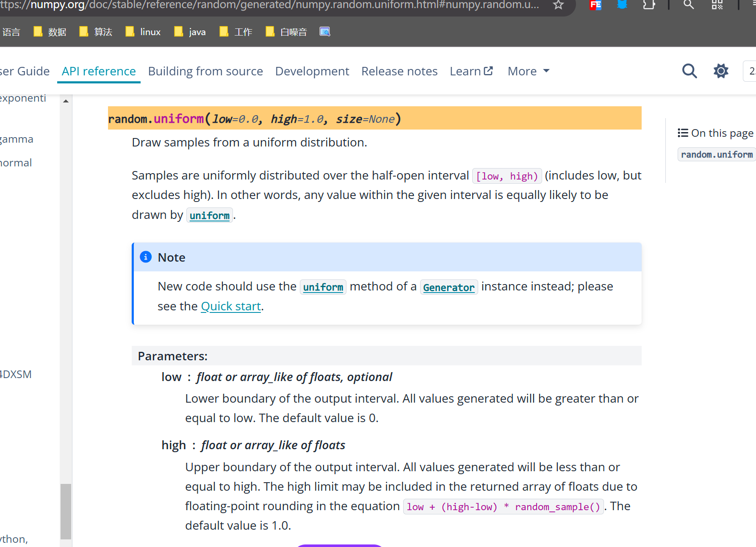Image resolution: width=756 pixels, height=547 pixels.
Task: Click the browser toolbar magnifier icon
Action: [689, 5]
